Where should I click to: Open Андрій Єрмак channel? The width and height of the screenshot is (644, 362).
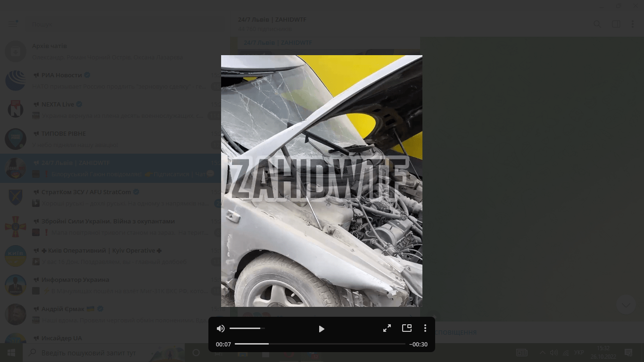click(115, 314)
